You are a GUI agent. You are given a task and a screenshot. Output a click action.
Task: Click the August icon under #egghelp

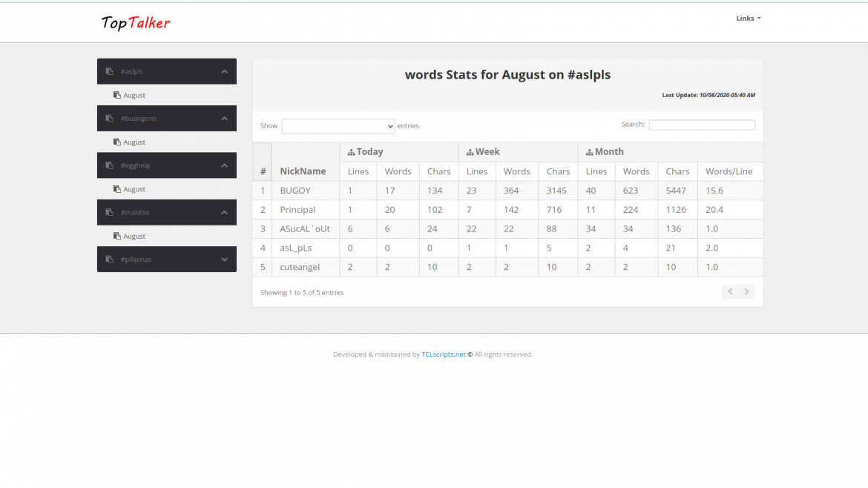[116, 189]
